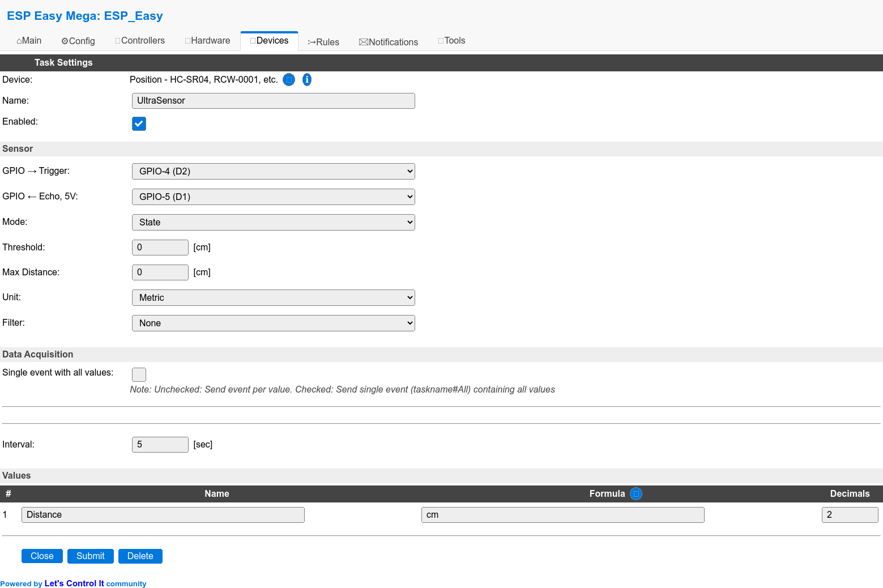Open the Unit dropdown showing Metric
The image size is (883, 588).
point(274,297)
